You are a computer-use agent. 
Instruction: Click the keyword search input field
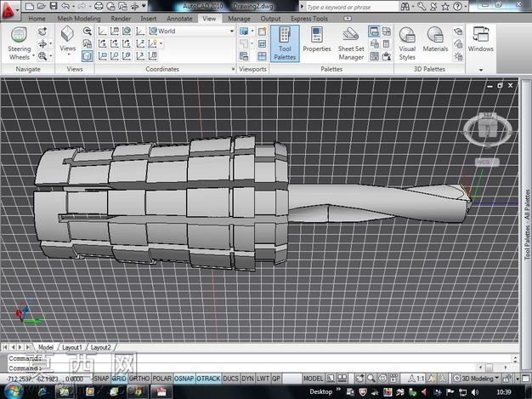(351, 7)
